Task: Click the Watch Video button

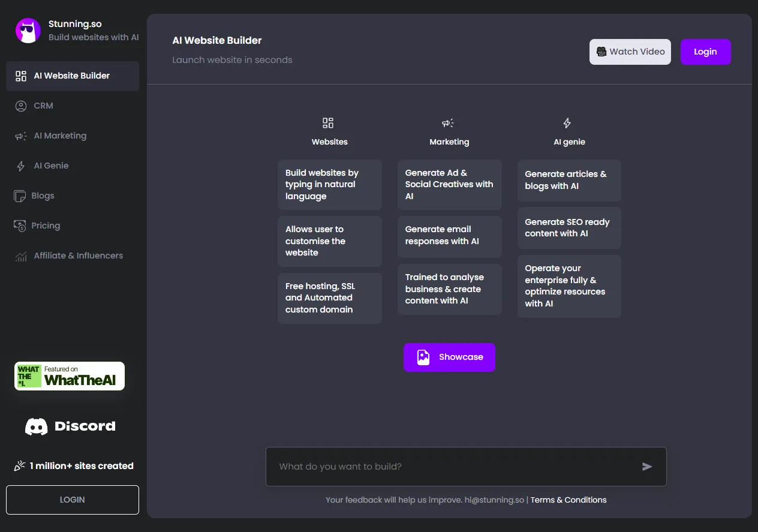Action: coord(630,52)
